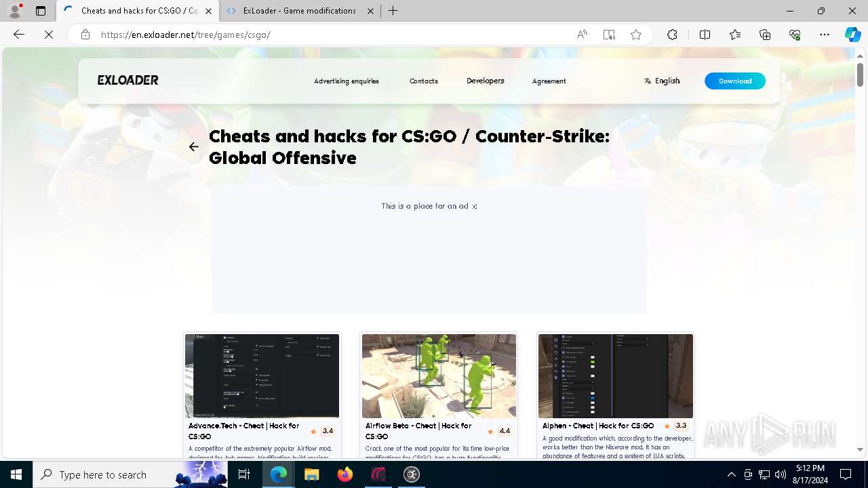This screenshot has width=868, height=488.
Task: Open the Advance.Tech - Cheat title link
Action: coord(244,431)
